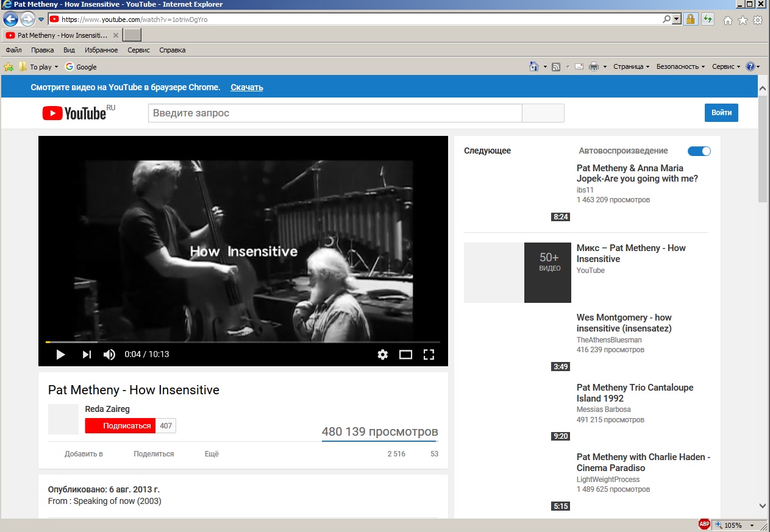Image resolution: width=770 pixels, height=532 pixels.
Task: Click the red Подписаться subscribe button
Action: 120,425
